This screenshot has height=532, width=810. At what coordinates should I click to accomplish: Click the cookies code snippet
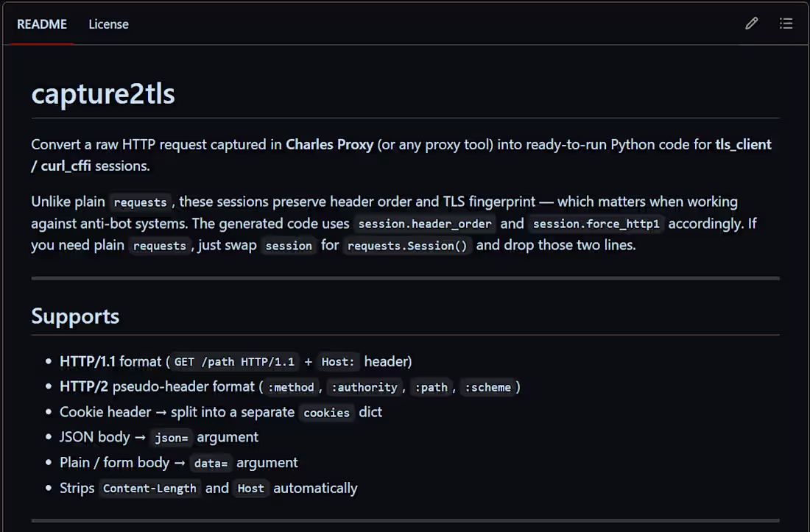click(x=326, y=413)
